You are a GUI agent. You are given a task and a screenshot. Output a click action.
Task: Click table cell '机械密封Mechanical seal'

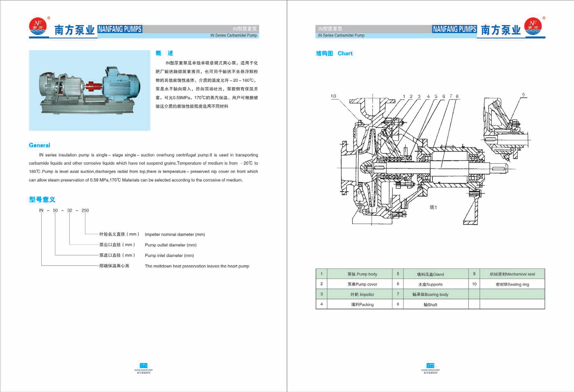click(x=512, y=274)
